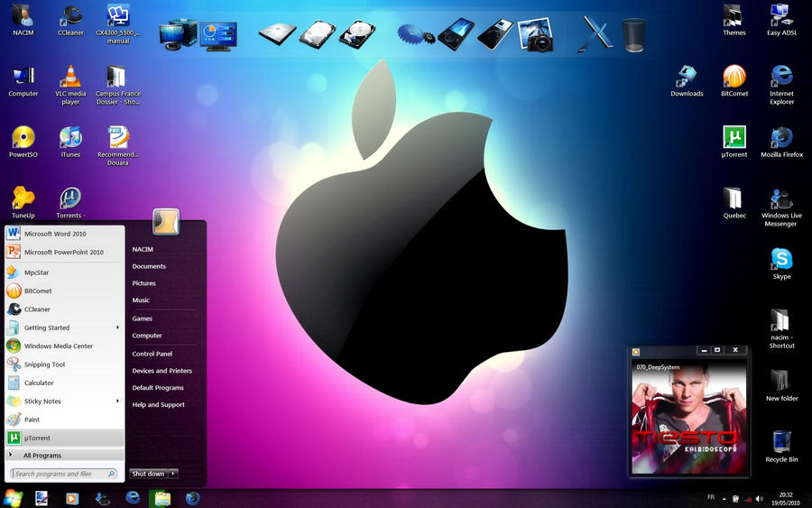Open the Downloads desktop icon
The width and height of the screenshot is (812, 508).
pos(687,81)
